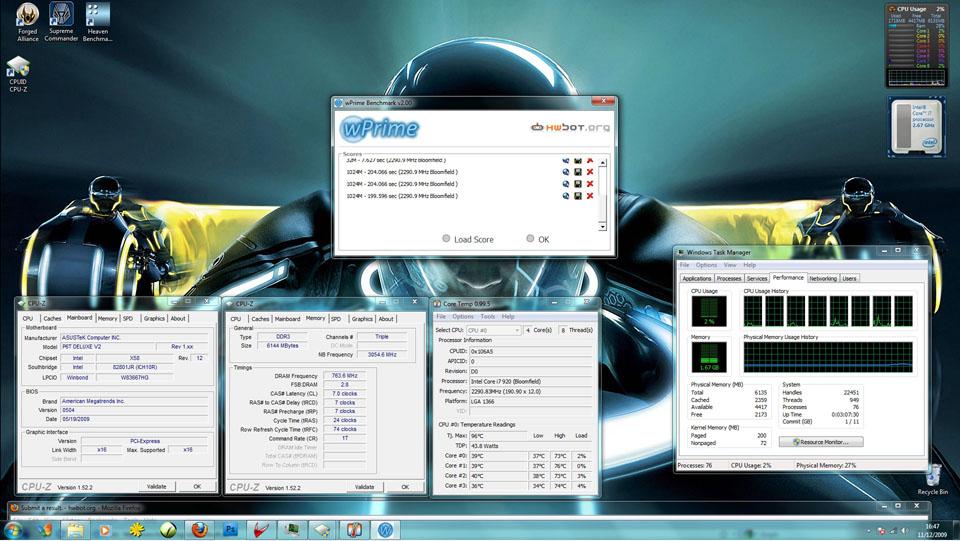Click OK in the CPU-Z Mainboard window
The width and height of the screenshot is (960, 541).
(x=197, y=486)
